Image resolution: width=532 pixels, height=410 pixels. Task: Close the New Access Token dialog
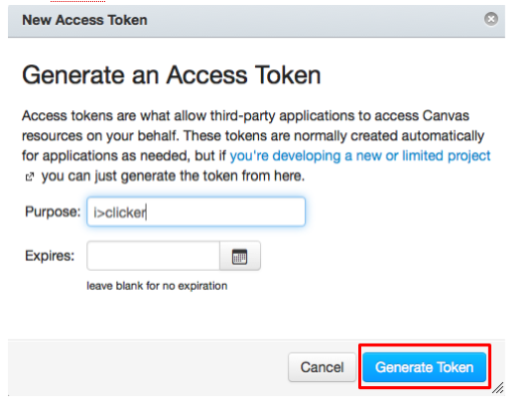pyautogui.click(x=490, y=19)
